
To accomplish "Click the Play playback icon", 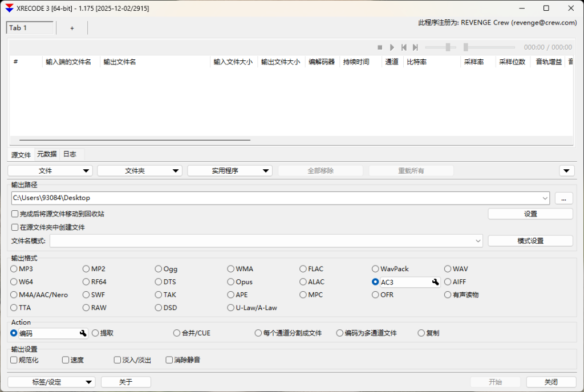I will point(392,47).
